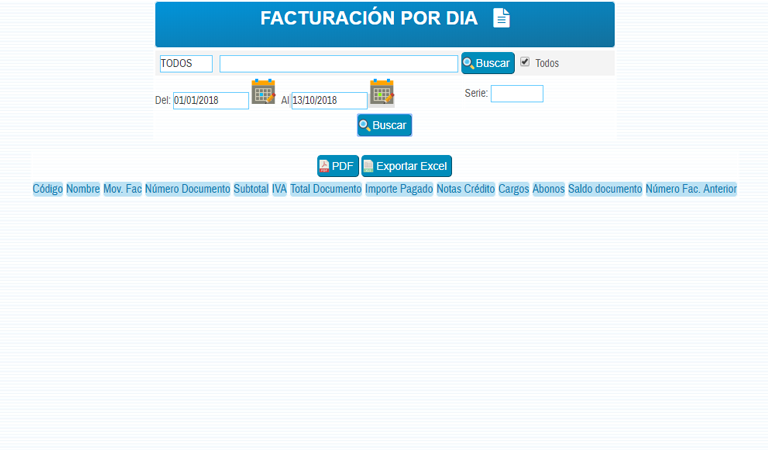
Task: Click the document icon in the header
Action: click(x=501, y=18)
